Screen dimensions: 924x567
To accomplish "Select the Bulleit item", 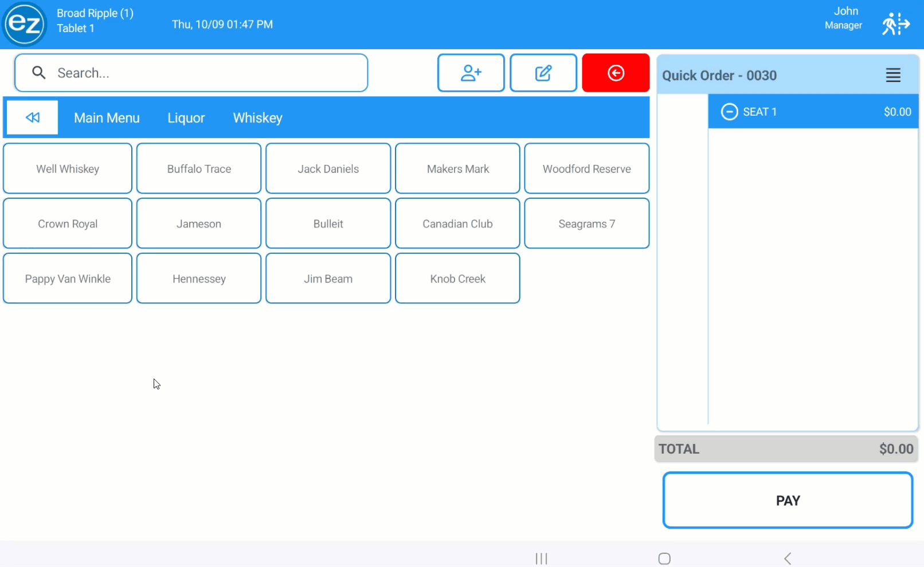I will (328, 223).
